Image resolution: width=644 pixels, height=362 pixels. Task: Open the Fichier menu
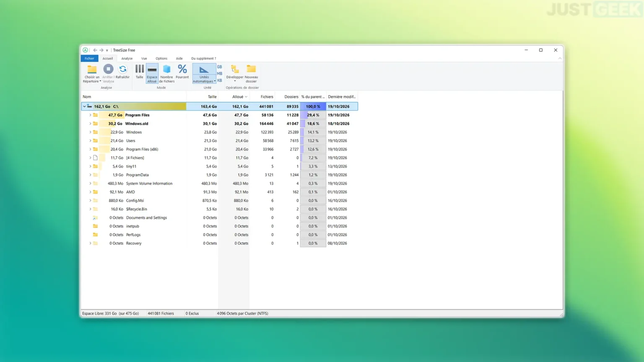click(x=89, y=59)
